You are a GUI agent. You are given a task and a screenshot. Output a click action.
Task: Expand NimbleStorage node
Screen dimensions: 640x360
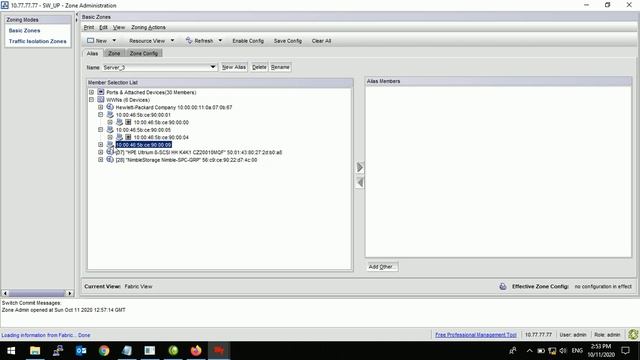click(x=100, y=160)
